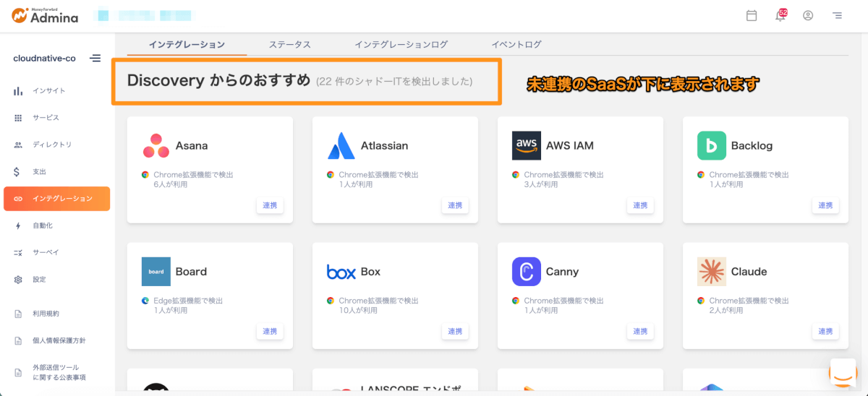
Task: Open サーベイ in the sidebar
Action: pos(56,252)
